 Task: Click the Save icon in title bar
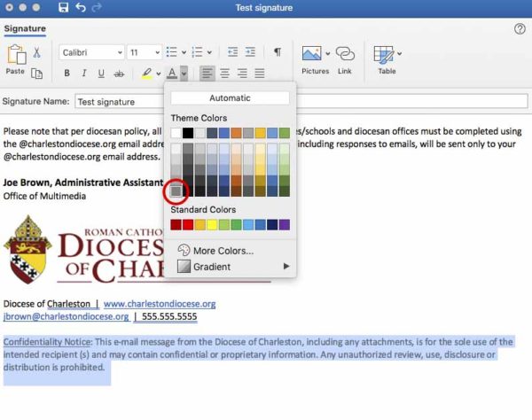coord(63,8)
